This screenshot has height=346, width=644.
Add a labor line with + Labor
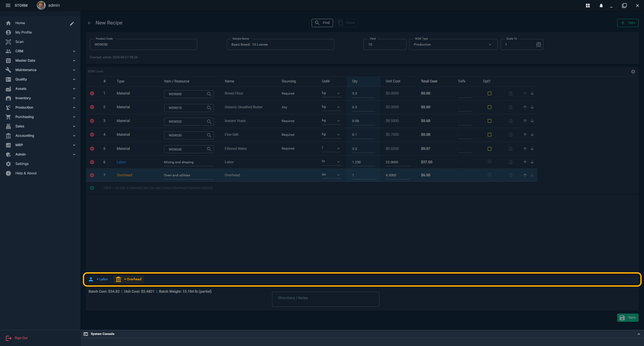(x=99, y=279)
